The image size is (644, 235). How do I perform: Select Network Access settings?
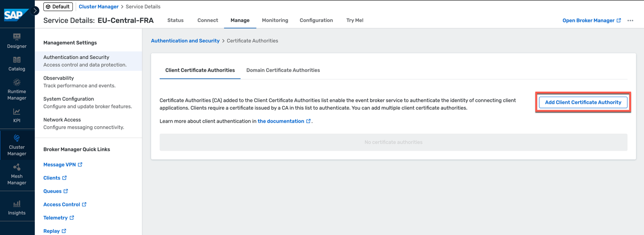(88, 124)
